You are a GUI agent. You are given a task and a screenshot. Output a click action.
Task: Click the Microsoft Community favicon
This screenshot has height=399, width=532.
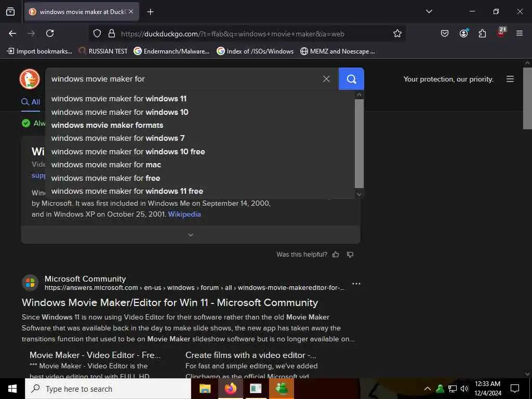pos(30,283)
